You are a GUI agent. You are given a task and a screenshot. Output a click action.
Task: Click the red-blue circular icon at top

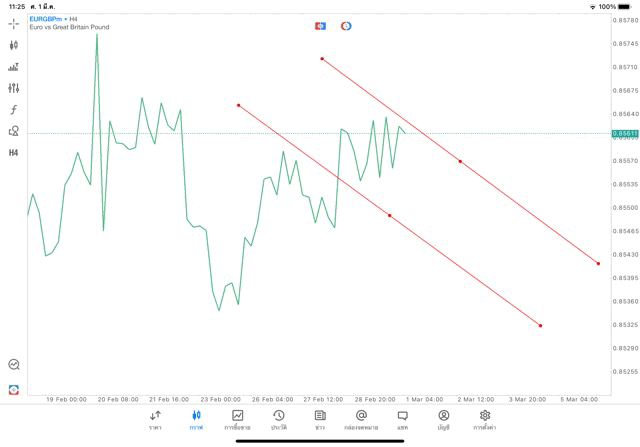click(x=346, y=26)
